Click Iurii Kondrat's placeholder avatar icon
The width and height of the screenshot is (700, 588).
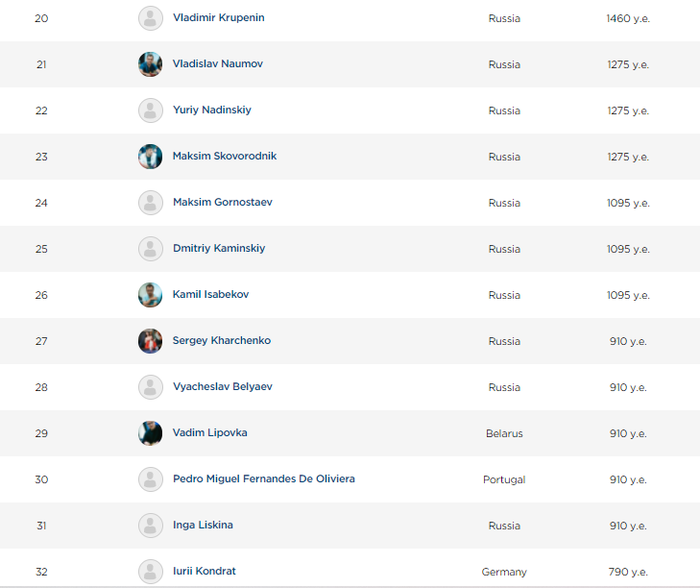click(x=150, y=571)
